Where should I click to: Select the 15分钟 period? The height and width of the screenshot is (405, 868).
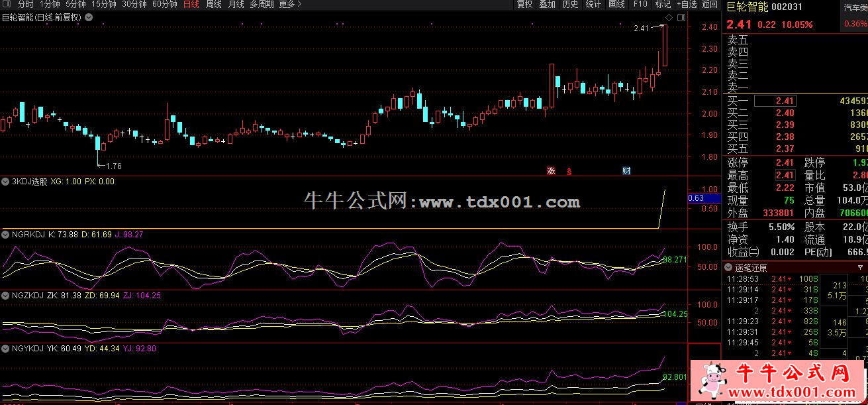click(x=104, y=4)
